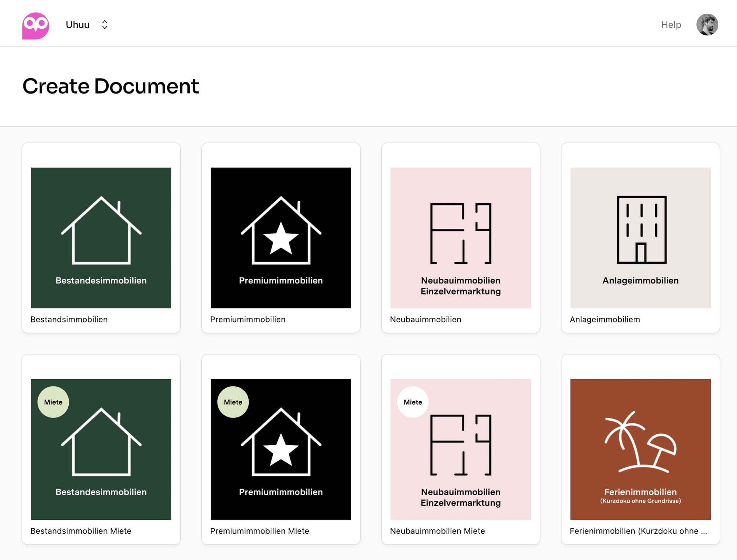This screenshot has width=737, height=560.
Task: Click the Miete badge on Bestandsimmobilien Miete
Action: 53,402
